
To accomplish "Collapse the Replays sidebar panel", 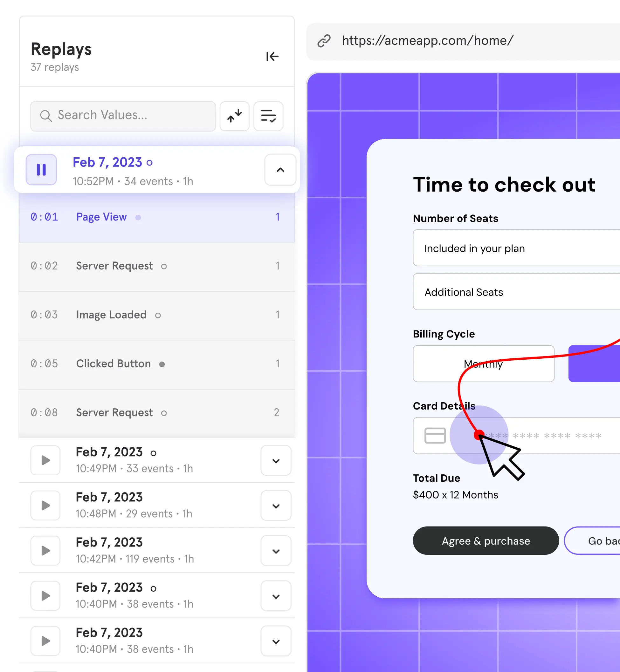I will click(x=272, y=56).
